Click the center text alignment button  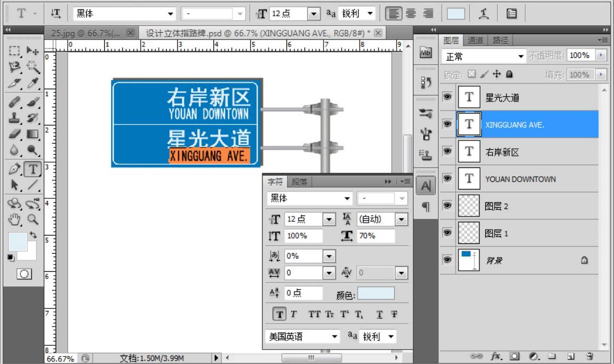tap(411, 14)
